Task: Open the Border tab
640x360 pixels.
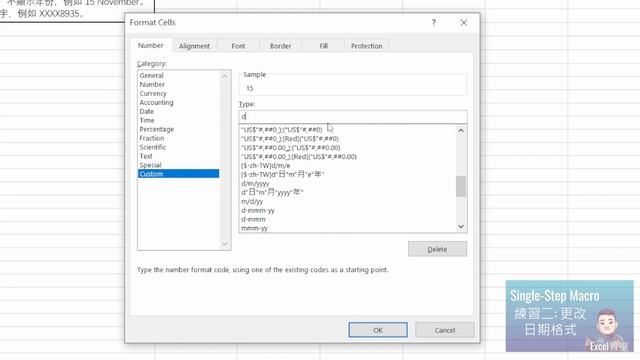Action: point(280,46)
